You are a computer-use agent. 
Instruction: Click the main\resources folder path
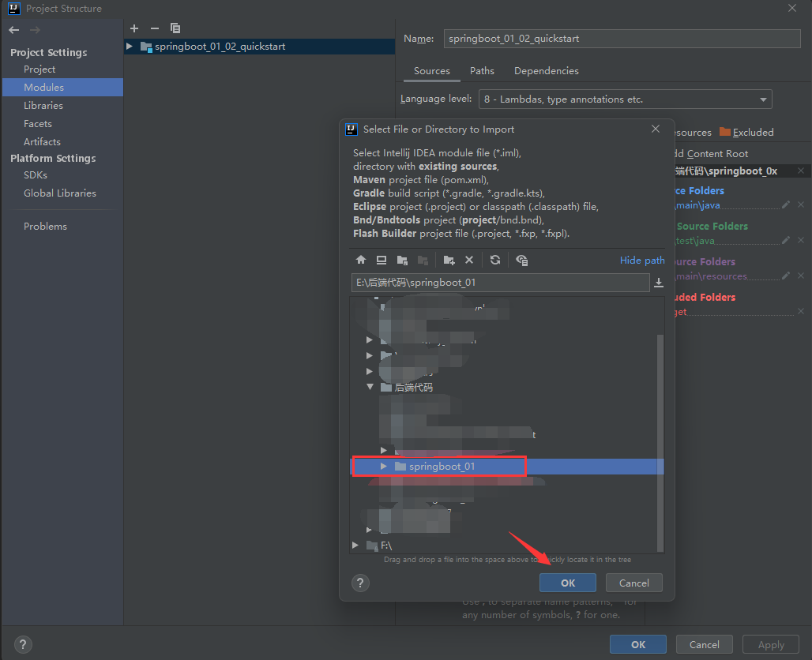coord(711,276)
